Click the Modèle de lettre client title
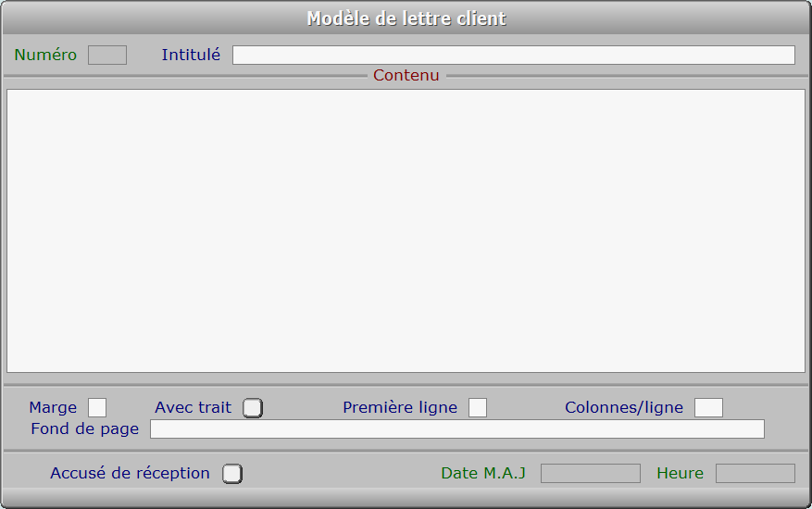 pyautogui.click(x=406, y=19)
